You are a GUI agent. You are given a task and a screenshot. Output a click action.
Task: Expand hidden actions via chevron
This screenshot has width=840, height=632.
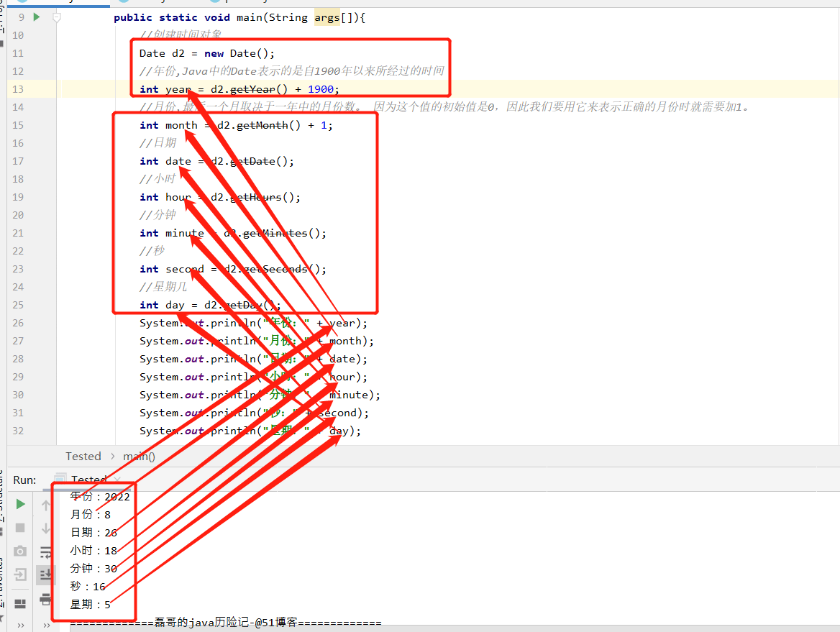tap(21, 624)
